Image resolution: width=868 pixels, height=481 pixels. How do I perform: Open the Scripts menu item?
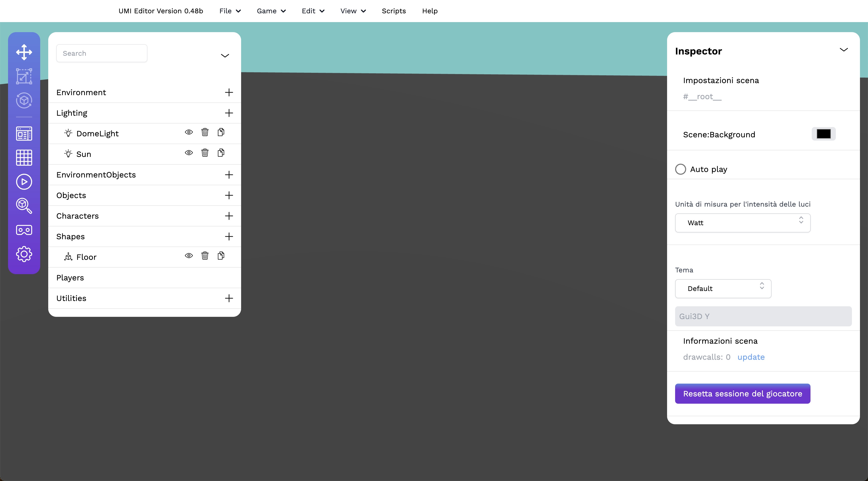(394, 11)
